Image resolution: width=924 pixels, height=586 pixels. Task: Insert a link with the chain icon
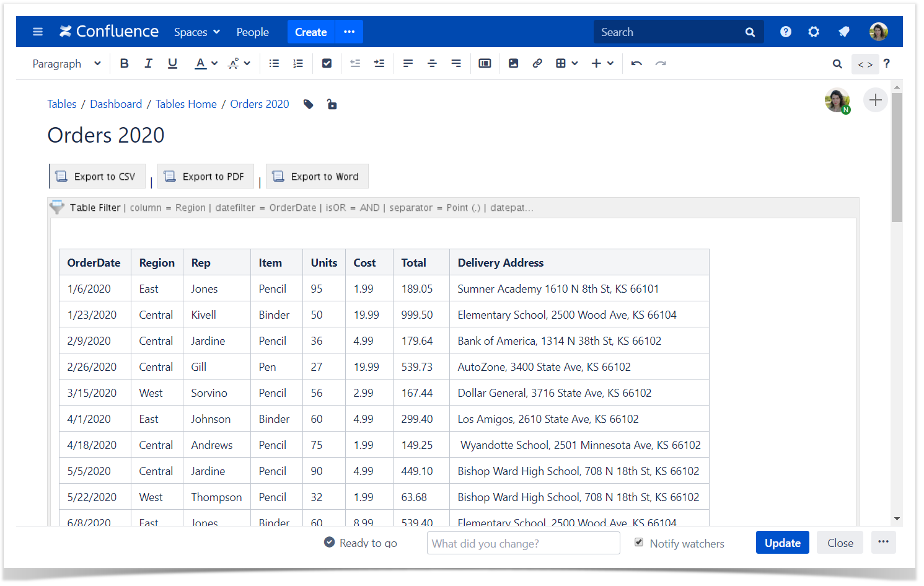point(537,63)
